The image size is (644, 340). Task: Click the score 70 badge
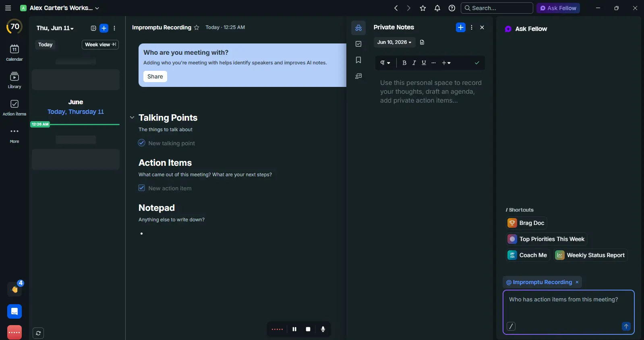point(14,27)
